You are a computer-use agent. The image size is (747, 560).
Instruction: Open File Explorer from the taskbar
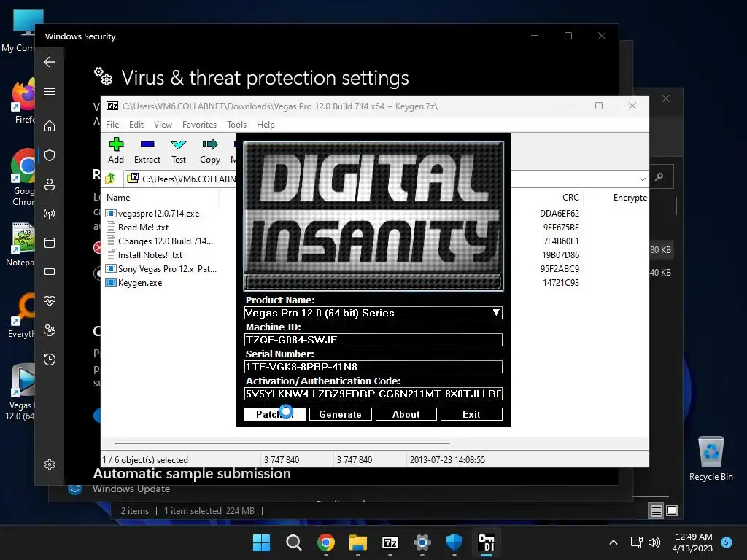tap(357, 542)
